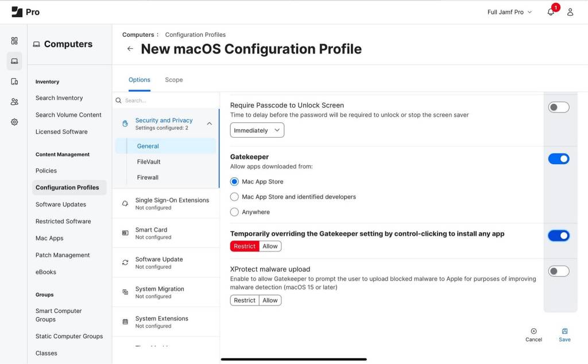Open the Full Jamf Pro dropdown
Viewport: 588px width, 364px height.
click(509, 12)
